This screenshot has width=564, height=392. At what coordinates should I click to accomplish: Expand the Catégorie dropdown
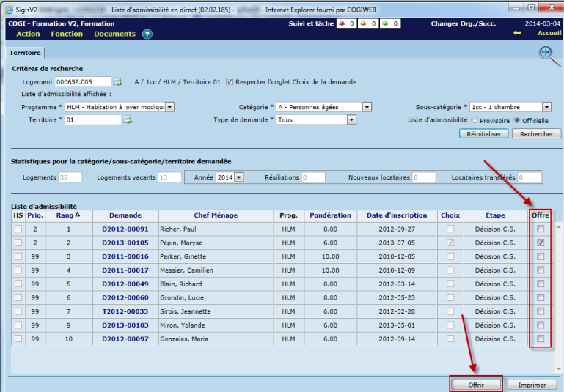click(367, 107)
